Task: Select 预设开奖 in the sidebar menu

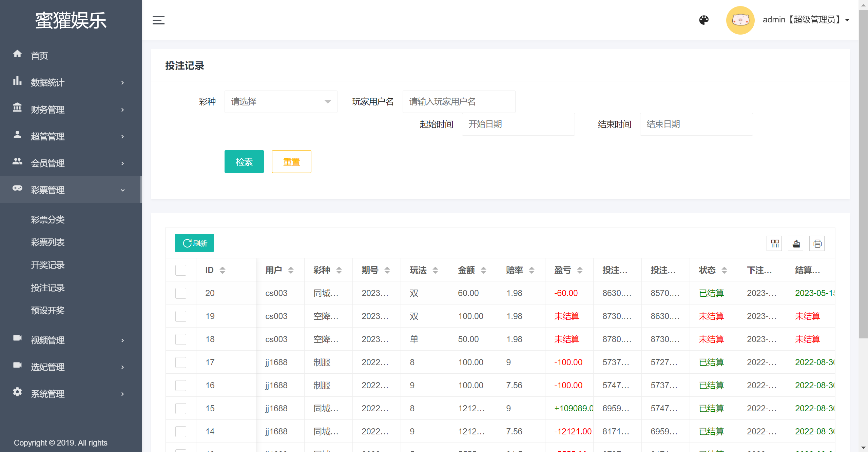Action: click(x=47, y=311)
